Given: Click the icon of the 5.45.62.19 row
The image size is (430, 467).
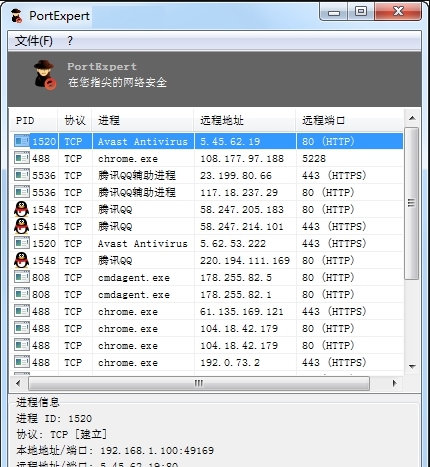Looking at the screenshot, I should pyautogui.click(x=22, y=141).
